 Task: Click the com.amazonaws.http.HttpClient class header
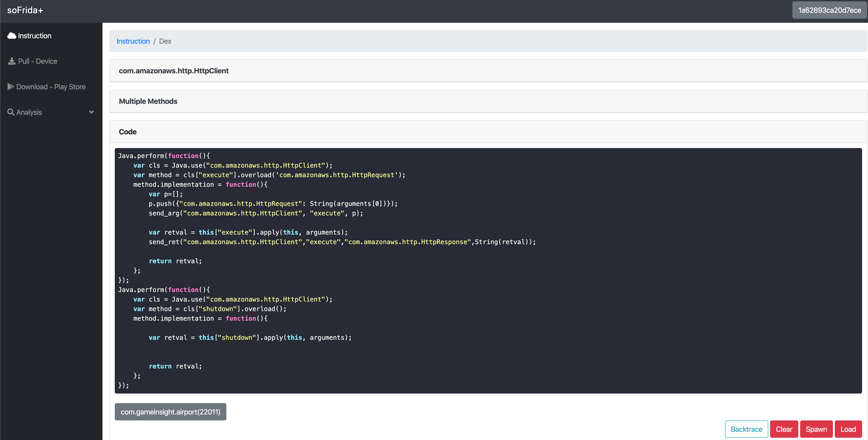pos(174,71)
